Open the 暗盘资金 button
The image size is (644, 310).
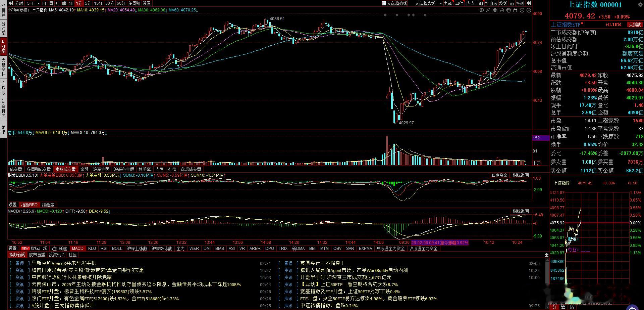pyautogui.click(x=499, y=175)
